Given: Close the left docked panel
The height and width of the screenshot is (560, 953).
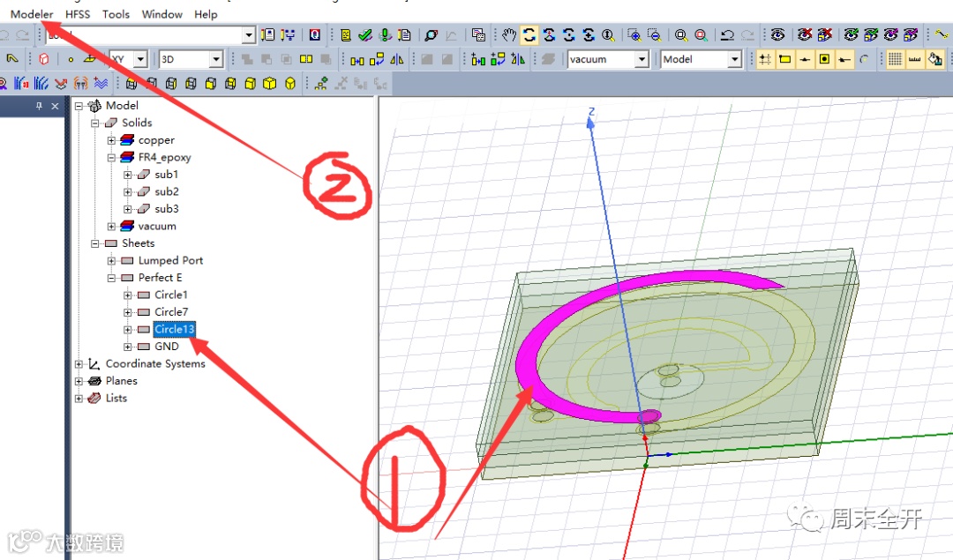Looking at the screenshot, I should pos(55,106).
